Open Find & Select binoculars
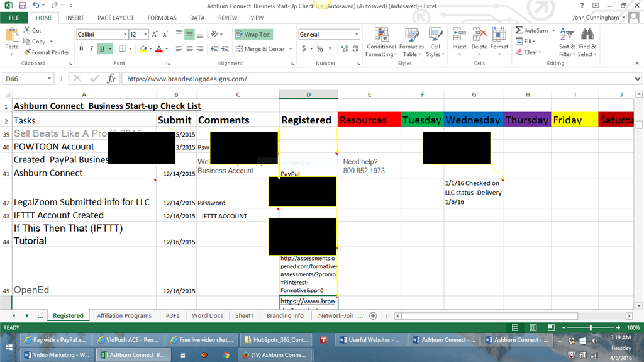Viewport: 644px width, 362px height. pos(587,42)
